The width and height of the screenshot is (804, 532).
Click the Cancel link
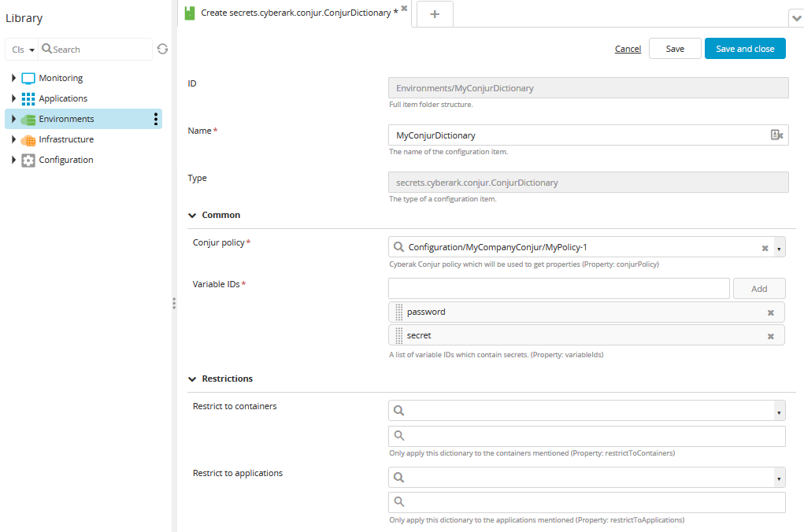[628, 49]
